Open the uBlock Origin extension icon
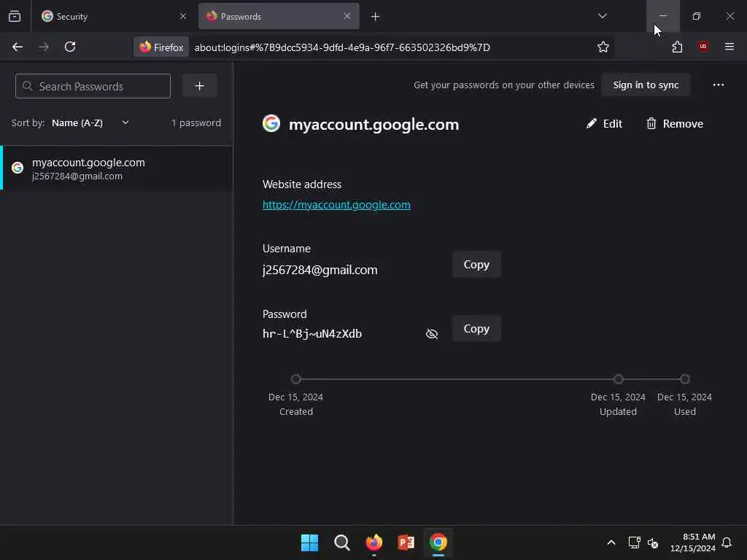 (x=703, y=47)
